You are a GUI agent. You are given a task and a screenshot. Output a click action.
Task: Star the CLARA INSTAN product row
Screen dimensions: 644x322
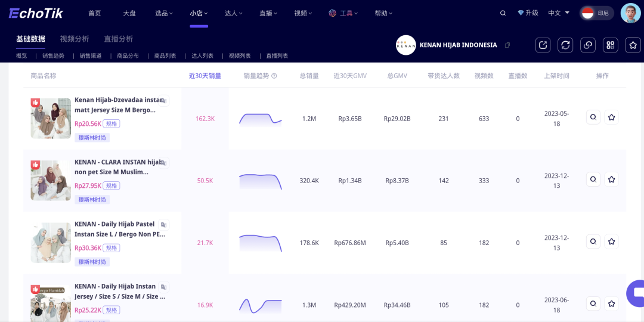612,179
